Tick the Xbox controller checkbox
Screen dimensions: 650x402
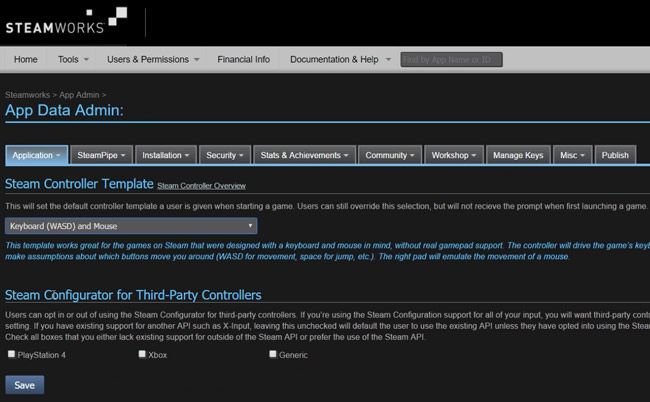pos(142,354)
